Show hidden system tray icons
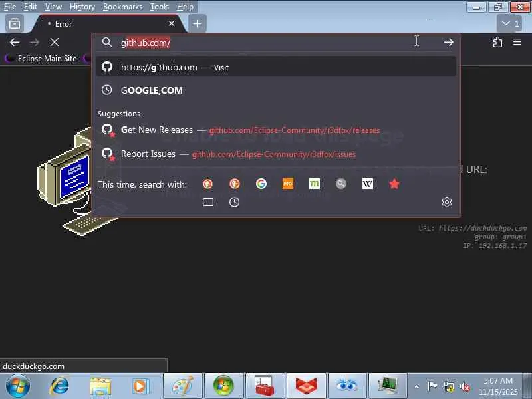This screenshot has height=399, width=532. [x=417, y=386]
